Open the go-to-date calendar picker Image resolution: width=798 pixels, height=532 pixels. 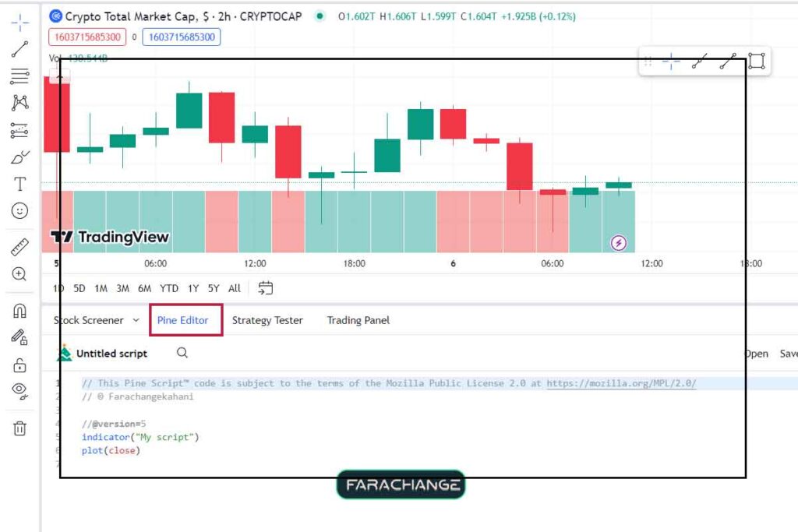coord(266,288)
